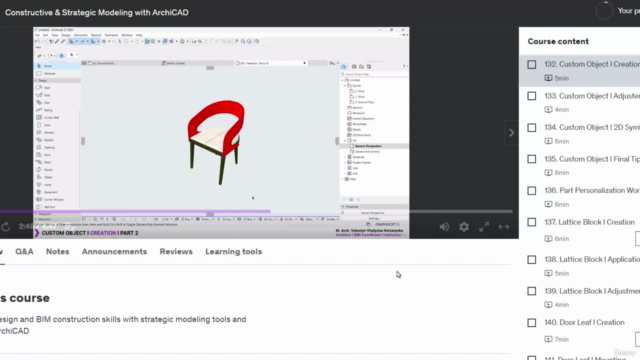This screenshot has width=640, height=360.
Task: Mute the video with the volume icon
Action: [444, 227]
